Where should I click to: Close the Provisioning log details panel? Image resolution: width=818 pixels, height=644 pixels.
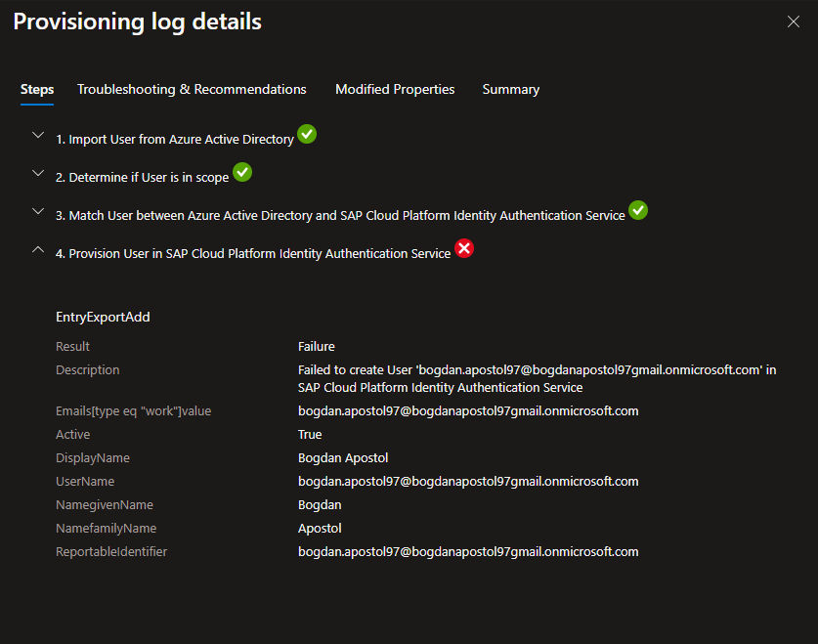coord(793,21)
